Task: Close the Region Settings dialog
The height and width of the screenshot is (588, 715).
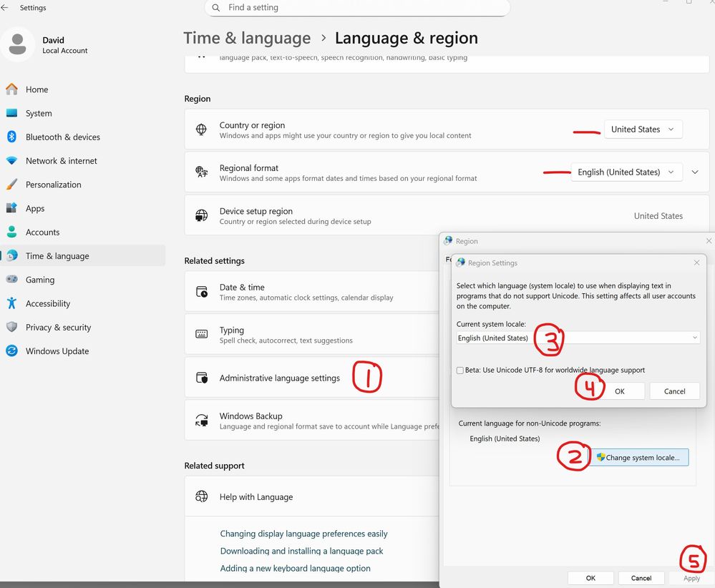Action: [x=696, y=263]
